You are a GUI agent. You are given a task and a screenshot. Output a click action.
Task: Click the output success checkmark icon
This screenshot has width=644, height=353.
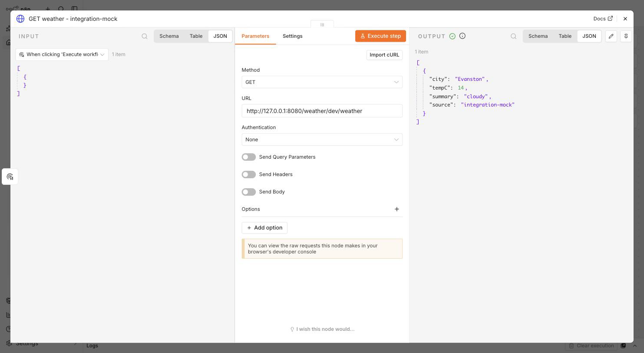[x=452, y=36]
